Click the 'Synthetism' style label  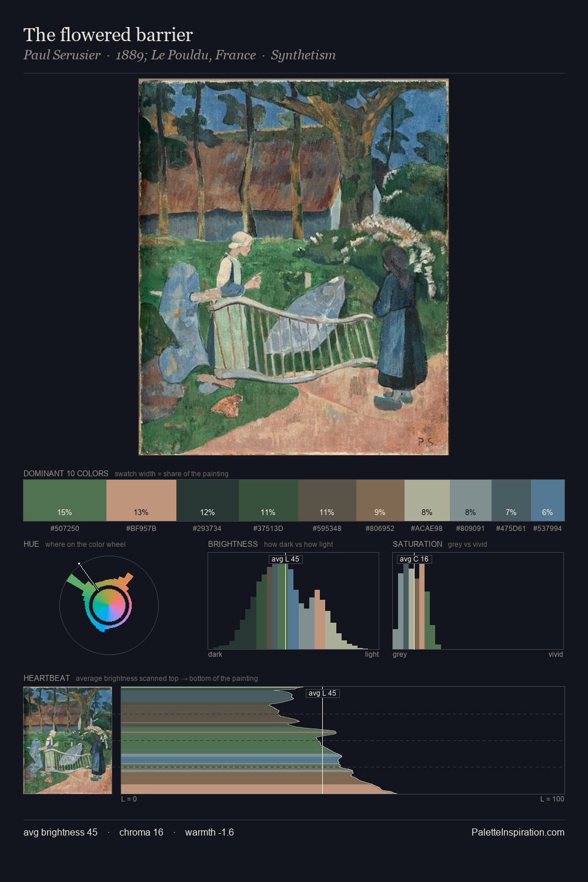coord(303,55)
